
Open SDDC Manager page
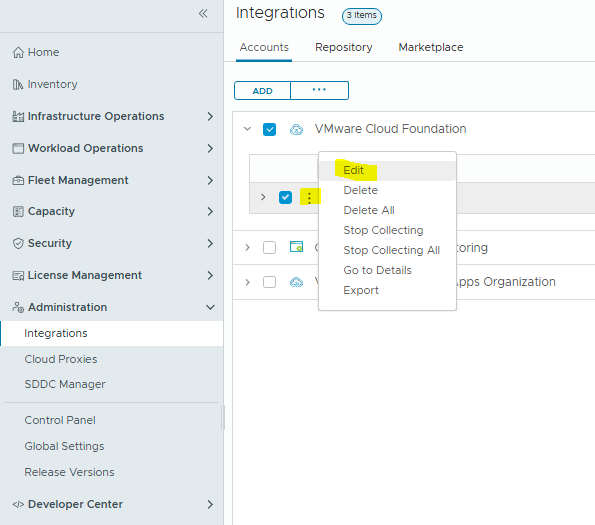coord(65,384)
